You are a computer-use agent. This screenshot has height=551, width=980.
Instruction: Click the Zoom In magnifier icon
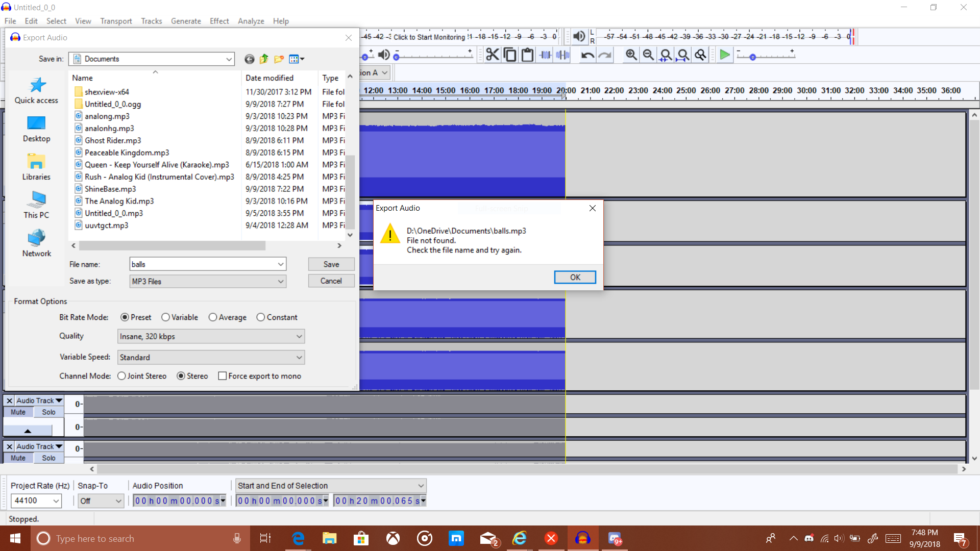coord(631,55)
